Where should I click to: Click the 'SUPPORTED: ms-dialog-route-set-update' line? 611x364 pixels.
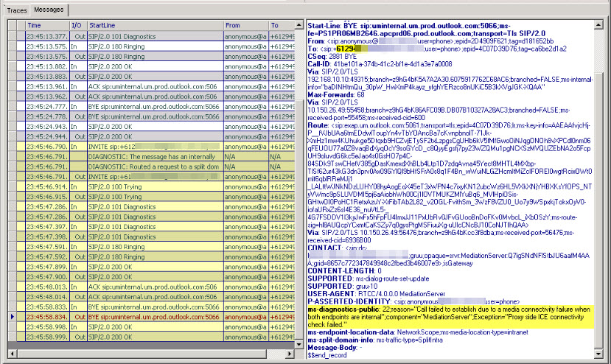369,279
